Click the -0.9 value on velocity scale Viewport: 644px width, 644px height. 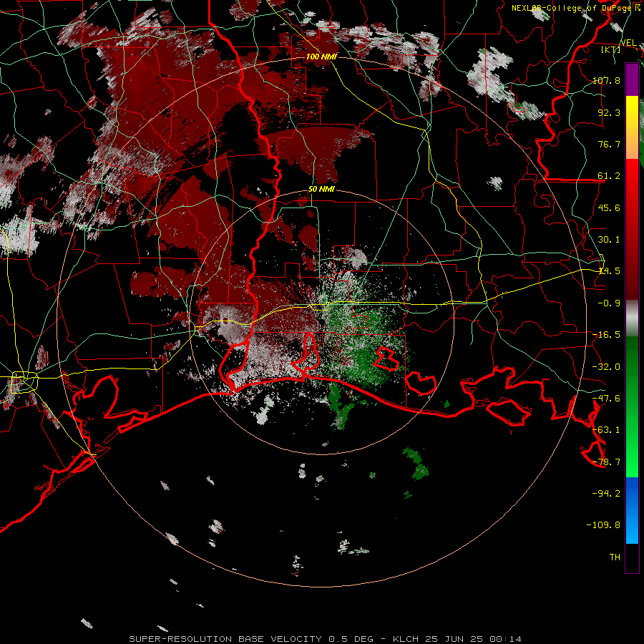point(609,303)
